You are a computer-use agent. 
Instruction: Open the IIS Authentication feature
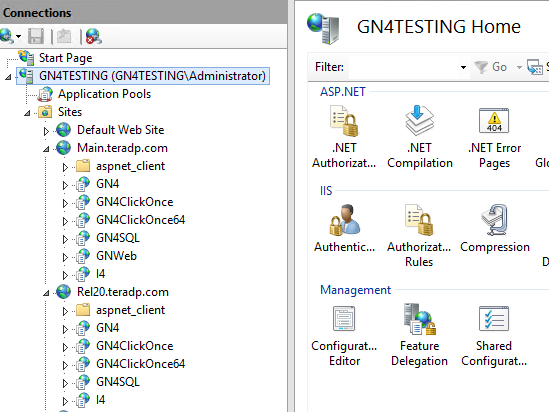[x=344, y=228]
